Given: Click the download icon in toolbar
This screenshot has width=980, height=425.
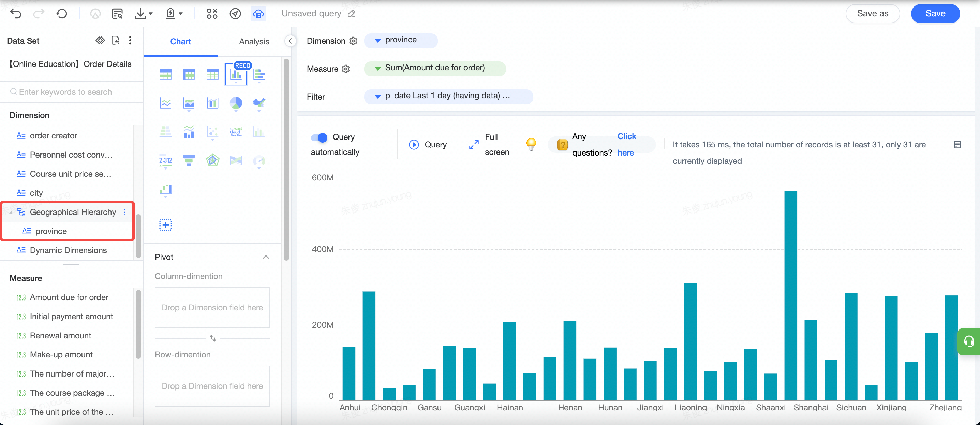Looking at the screenshot, I should tap(140, 14).
